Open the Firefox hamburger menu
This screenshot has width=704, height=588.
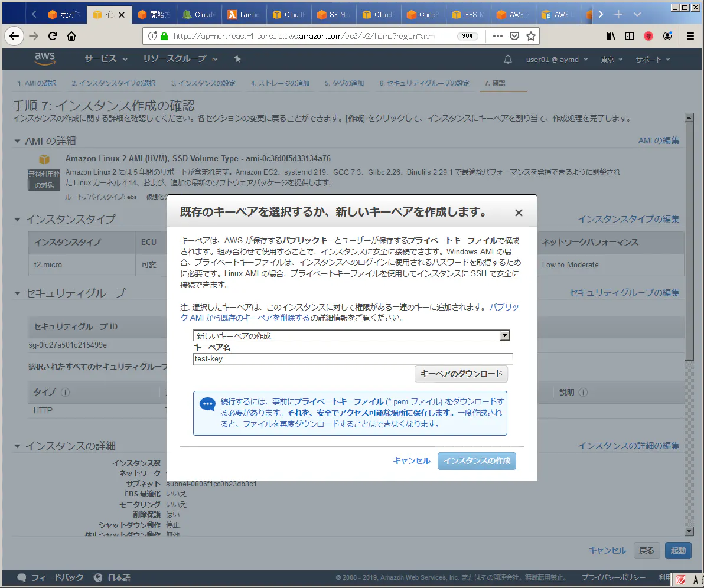(x=690, y=36)
